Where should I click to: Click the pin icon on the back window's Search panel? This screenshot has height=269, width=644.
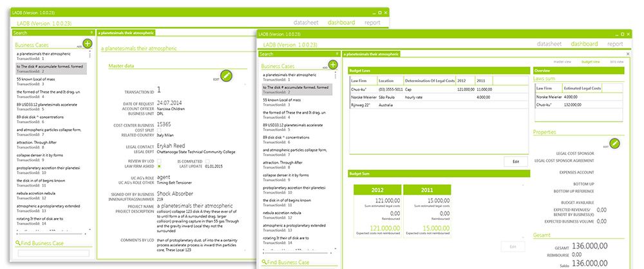tap(92, 32)
